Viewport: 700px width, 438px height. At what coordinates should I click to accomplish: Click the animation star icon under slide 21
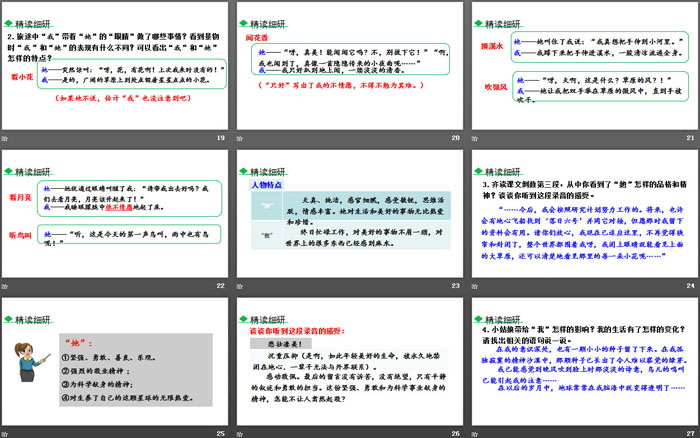pyautogui.click(x=473, y=138)
